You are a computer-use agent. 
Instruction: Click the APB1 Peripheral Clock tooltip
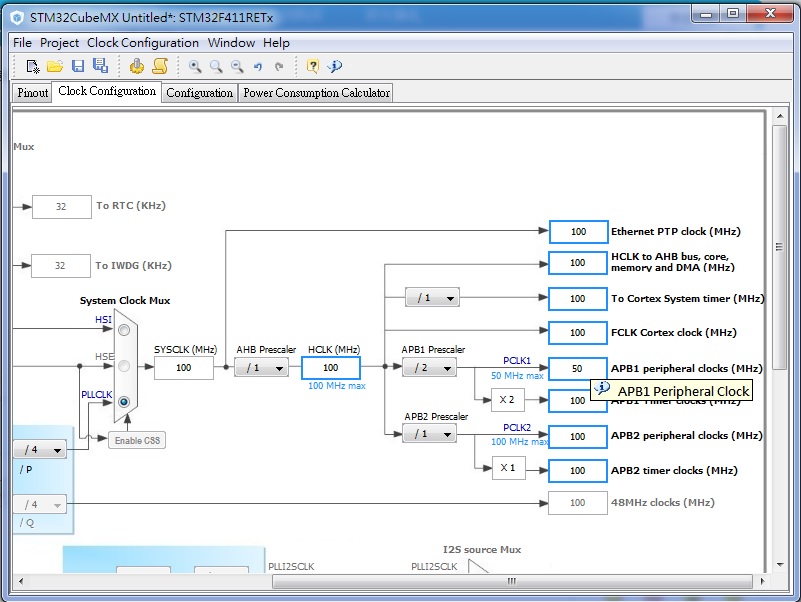671,390
